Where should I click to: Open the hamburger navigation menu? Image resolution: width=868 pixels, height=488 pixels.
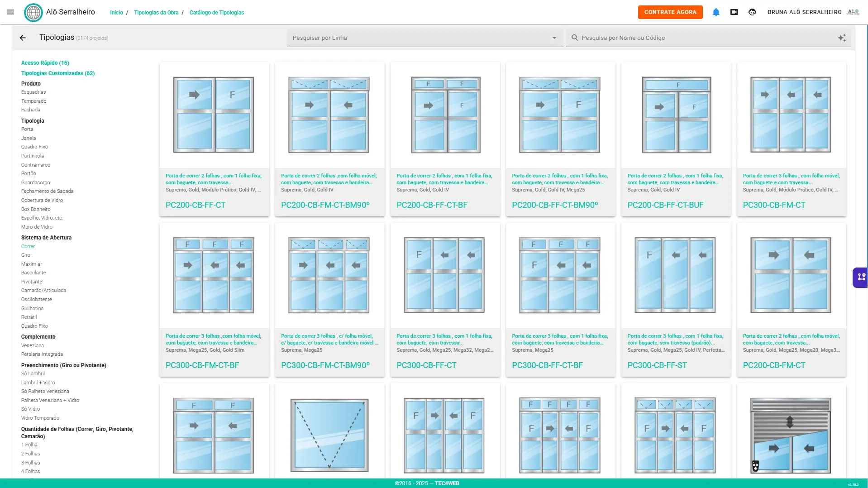tap(10, 12)
